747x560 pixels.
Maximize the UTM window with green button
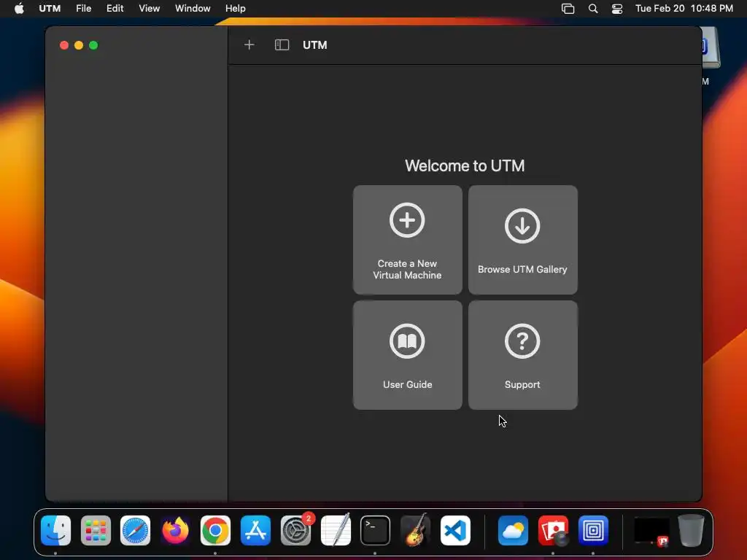(93, 45)
